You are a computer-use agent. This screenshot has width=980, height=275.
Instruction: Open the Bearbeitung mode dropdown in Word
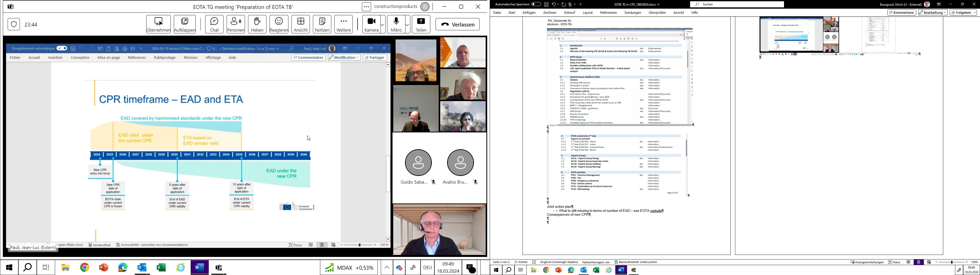tap(933, 12)
